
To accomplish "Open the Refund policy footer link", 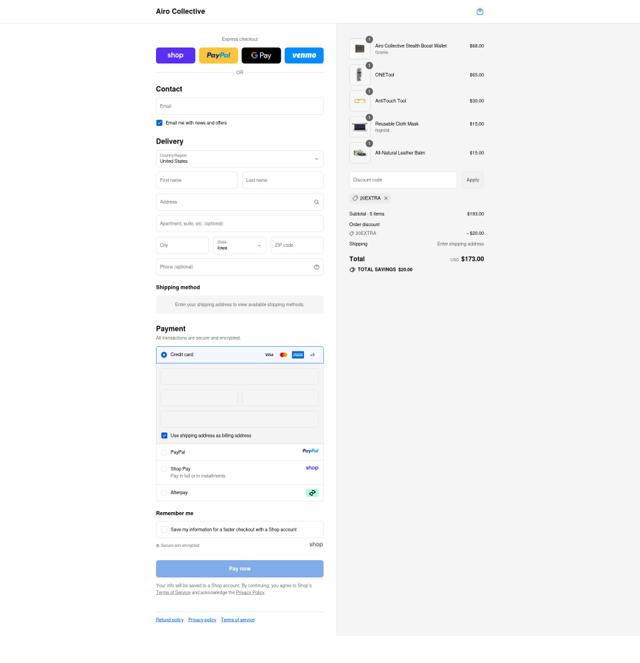I will click(x=170, y=620).
